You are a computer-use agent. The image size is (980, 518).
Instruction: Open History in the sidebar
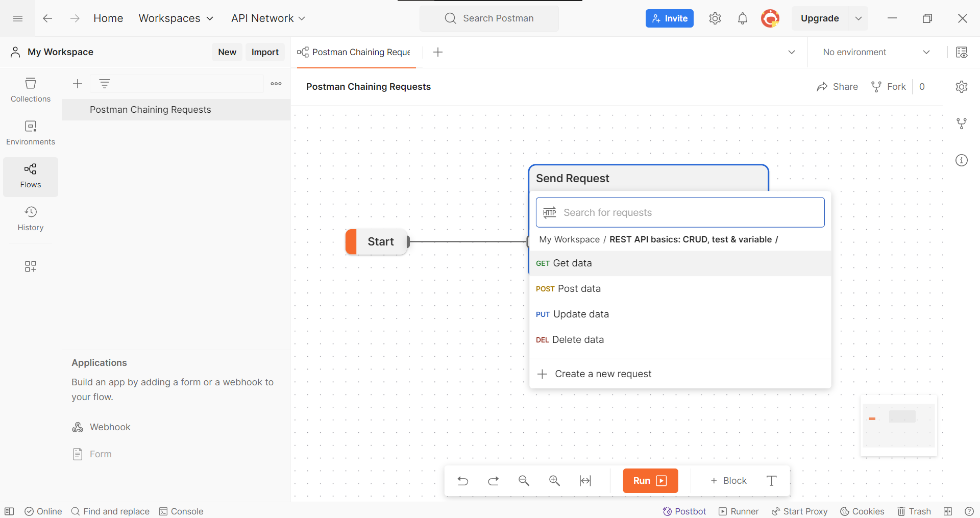(x=31, y=219)
